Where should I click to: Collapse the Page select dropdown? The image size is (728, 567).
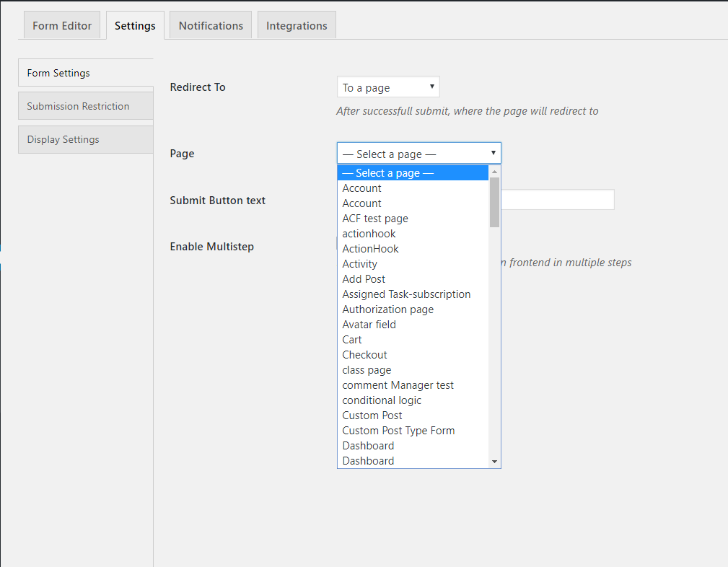pos(418,153)
